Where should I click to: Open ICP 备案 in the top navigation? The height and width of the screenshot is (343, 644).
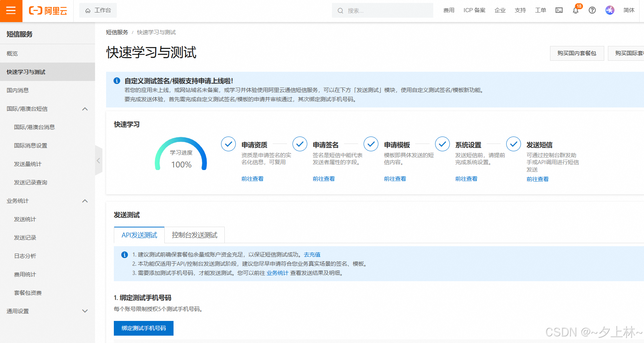475,10
